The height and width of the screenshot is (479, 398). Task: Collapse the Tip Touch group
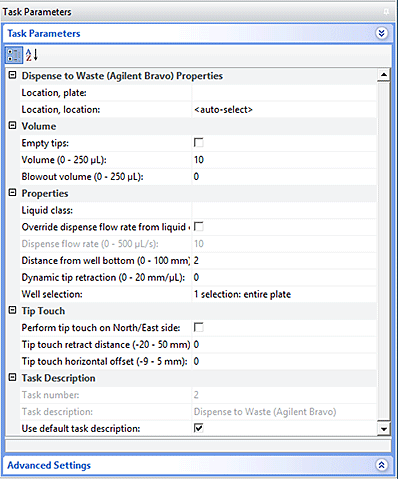[12, 310]
